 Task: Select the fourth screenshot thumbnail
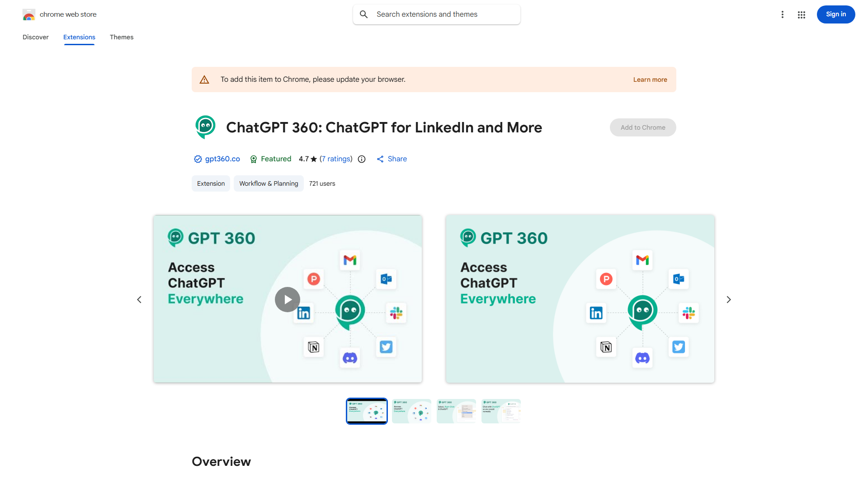[501, 411]
